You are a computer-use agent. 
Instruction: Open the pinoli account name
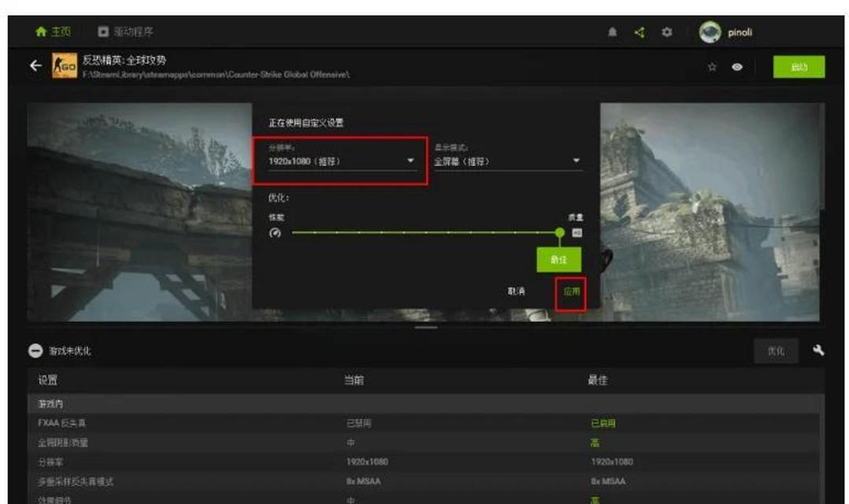point(740,32)
